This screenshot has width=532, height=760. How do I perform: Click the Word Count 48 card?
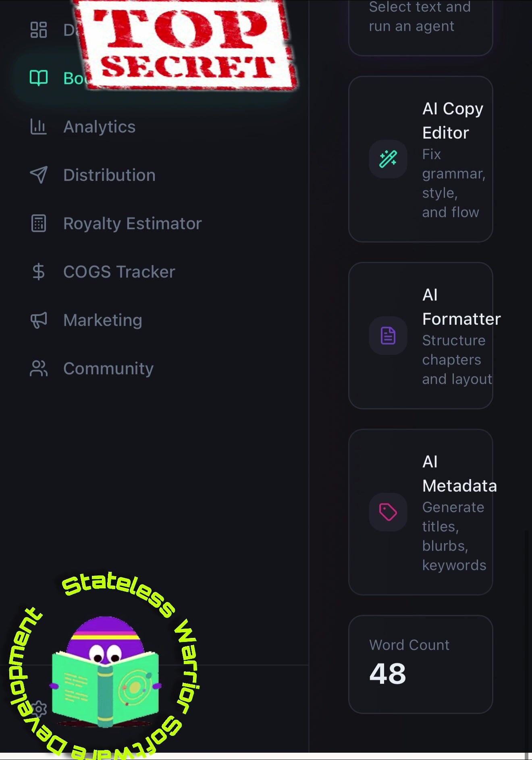(420, 664)
